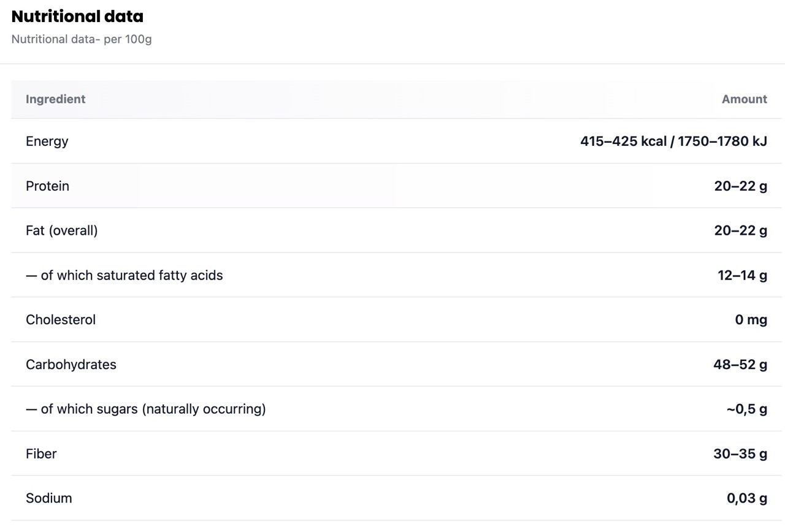Image resolution: width=785 pixels, height=532 pixels.
Task: Click the naturally occurring sugars label
Action: pyautogui.click(x=146, y=409)
